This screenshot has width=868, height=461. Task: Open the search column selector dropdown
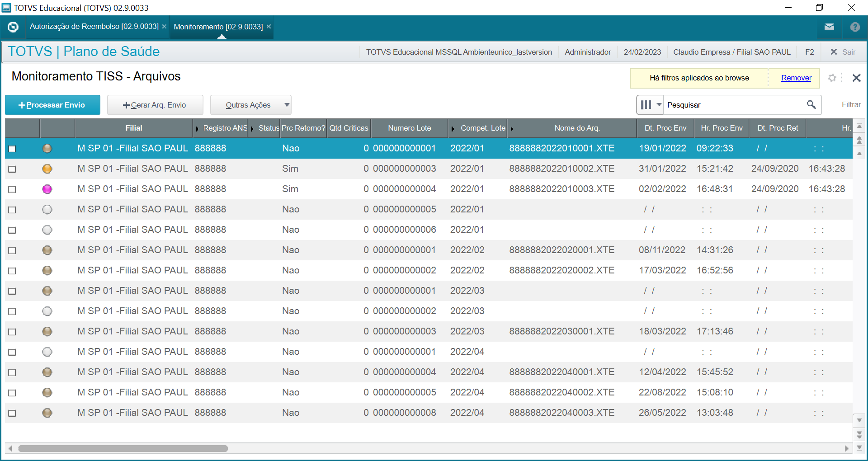(x=650, y=105)
